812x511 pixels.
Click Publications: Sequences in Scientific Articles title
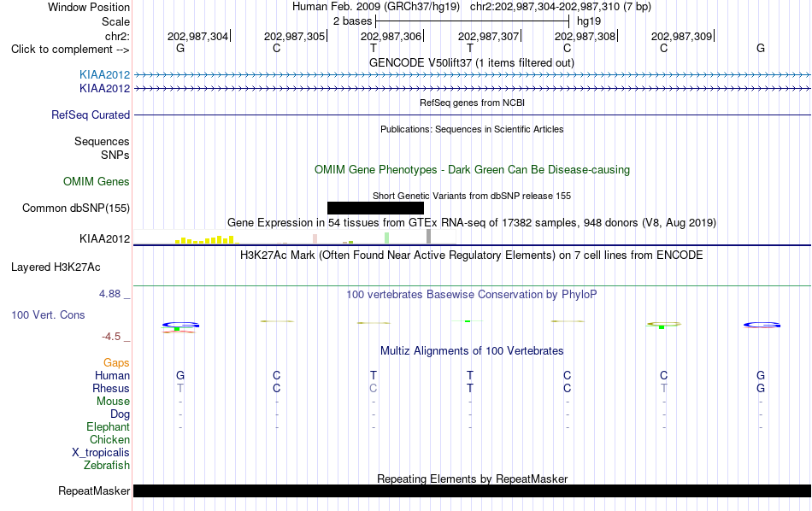point(472,129)
